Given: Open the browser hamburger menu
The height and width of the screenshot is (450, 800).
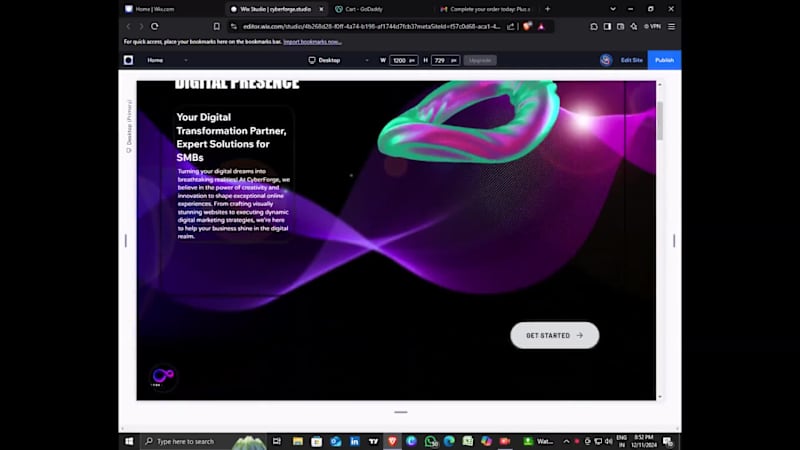Looking at the screenshot, I should [671, 27].
